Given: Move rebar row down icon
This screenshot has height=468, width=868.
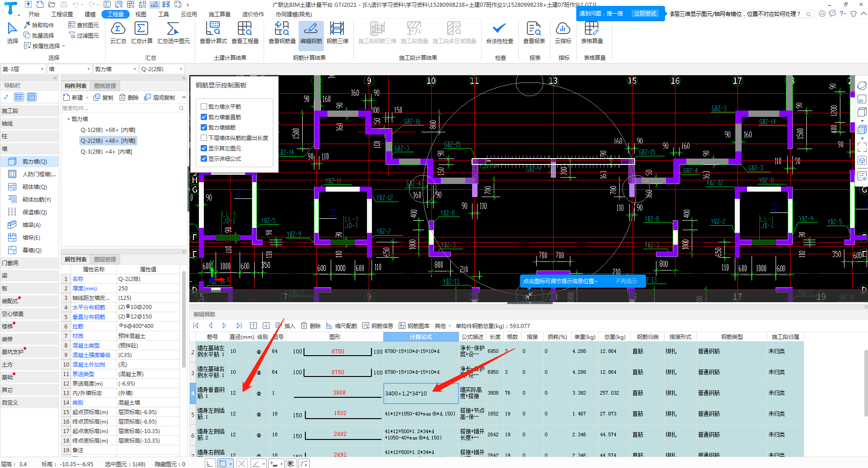Looking at the screenshot, I should [x=266, y=325].
